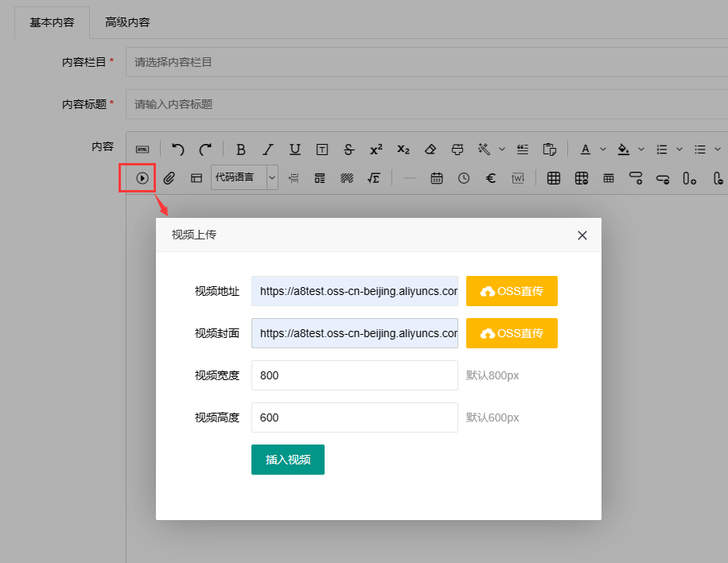Click the video upload play icon

142,178
